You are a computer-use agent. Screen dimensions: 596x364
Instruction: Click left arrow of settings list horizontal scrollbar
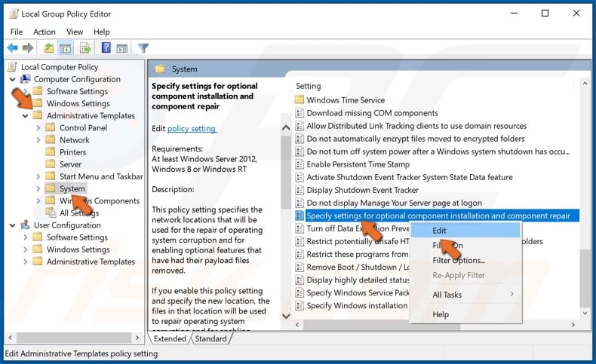click(297, 325)
